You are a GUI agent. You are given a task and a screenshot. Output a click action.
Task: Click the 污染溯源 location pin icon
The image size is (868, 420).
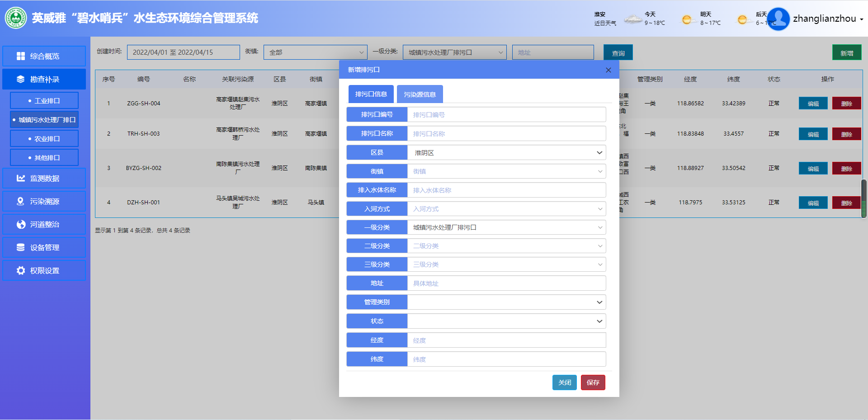pos(21,201)
